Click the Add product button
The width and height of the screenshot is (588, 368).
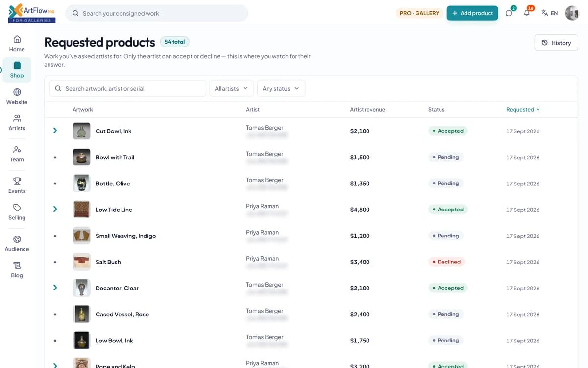[472, 13]
